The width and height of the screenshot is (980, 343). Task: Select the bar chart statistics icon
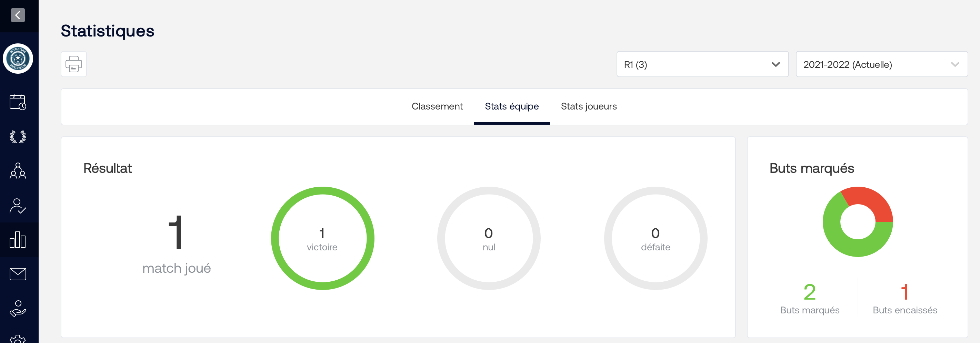click(18, 240)
